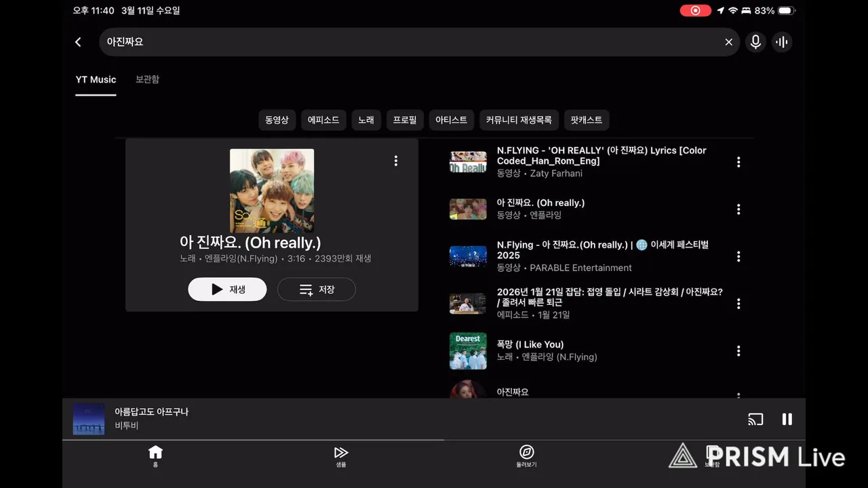Open options for 이세계 페스티벌 2025 video
The width and height of the screenshot is (868, 488).
click(738, 256)
